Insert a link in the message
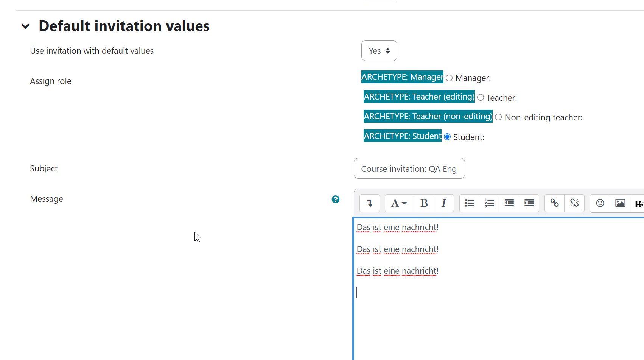The image size is (644, 360). pos(555,203)
